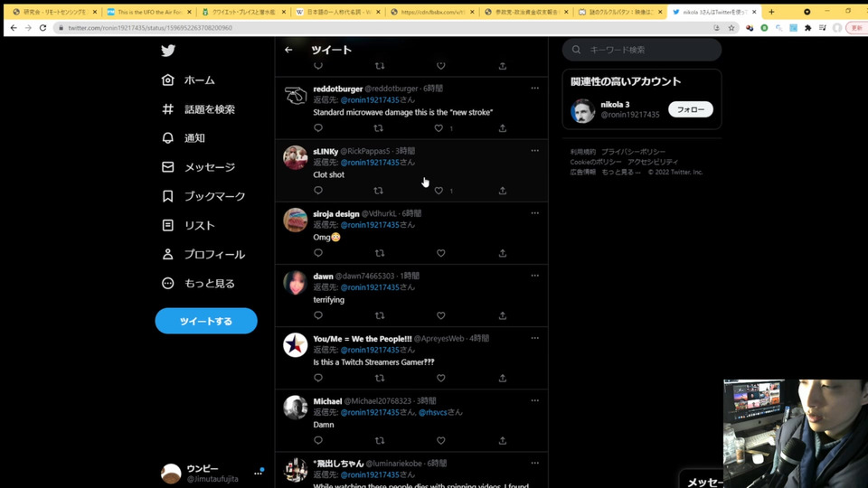Open Cookieのポリシー footer link

coord(596,162)
